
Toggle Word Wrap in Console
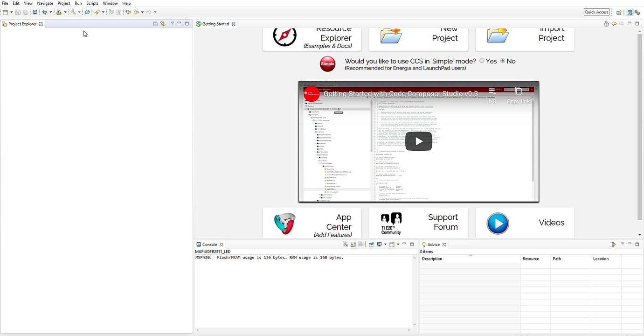point(361,245)
